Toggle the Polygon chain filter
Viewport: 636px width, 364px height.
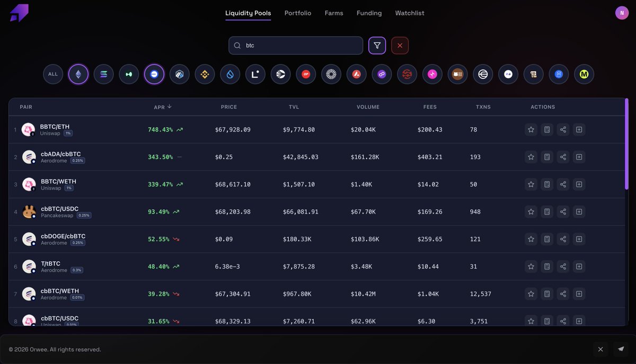click(x=382, y=74)
